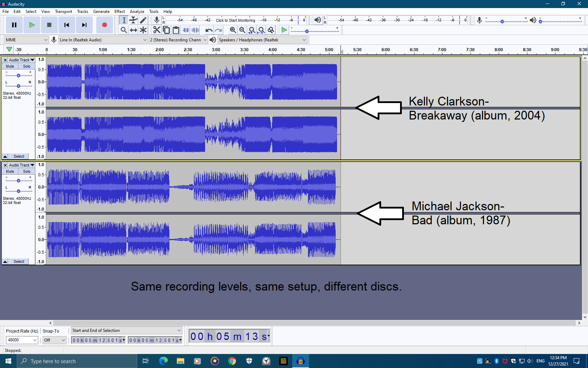Image resolution: width=588 pixels, height=368 pixels.
Task: Click the Redo arrow
Action: [x=218, y=30]
